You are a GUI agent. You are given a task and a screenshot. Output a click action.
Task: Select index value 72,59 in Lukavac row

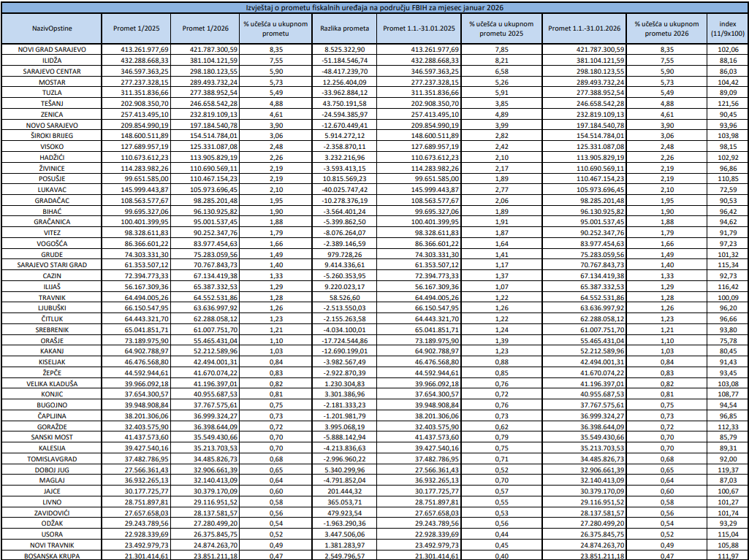pos(726,189)
